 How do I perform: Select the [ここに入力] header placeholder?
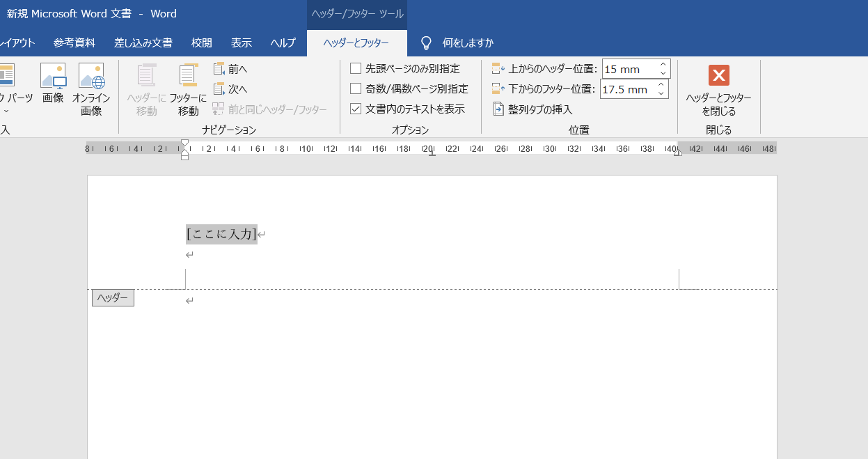221,235
